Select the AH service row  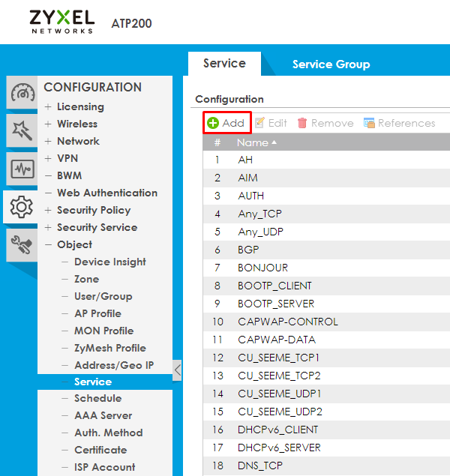[x=326, y=160]
